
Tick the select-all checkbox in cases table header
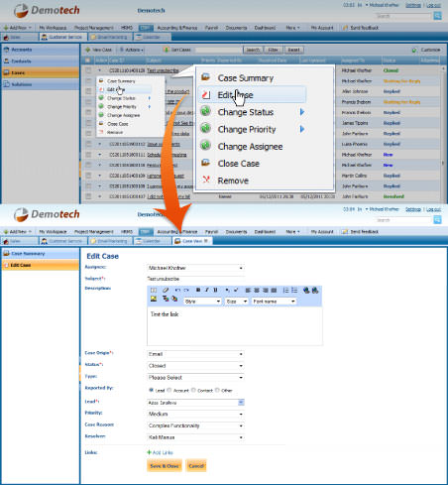click(x=87, y=61)
